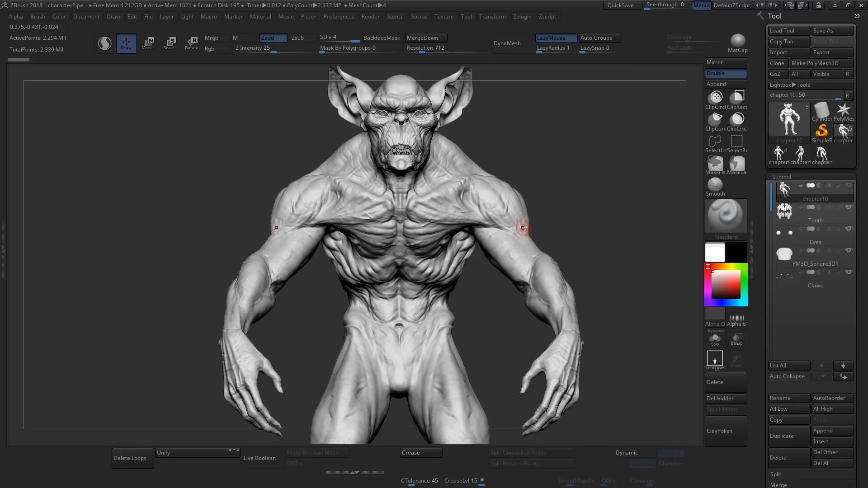Pick the Smooth brush icon
The width and height of the screenshot is (868, 488).
click(x=715, y=185)
